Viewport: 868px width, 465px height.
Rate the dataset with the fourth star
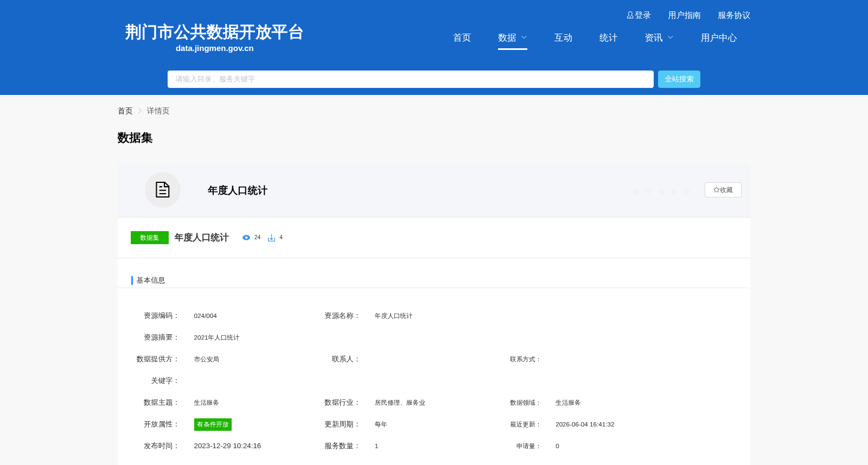coord(674,190)
